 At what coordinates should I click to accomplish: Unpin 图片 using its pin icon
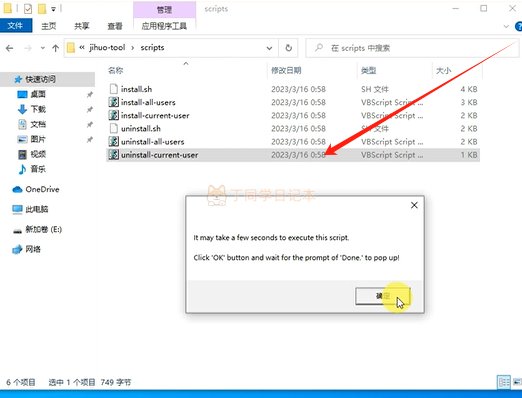coord(90,140)
